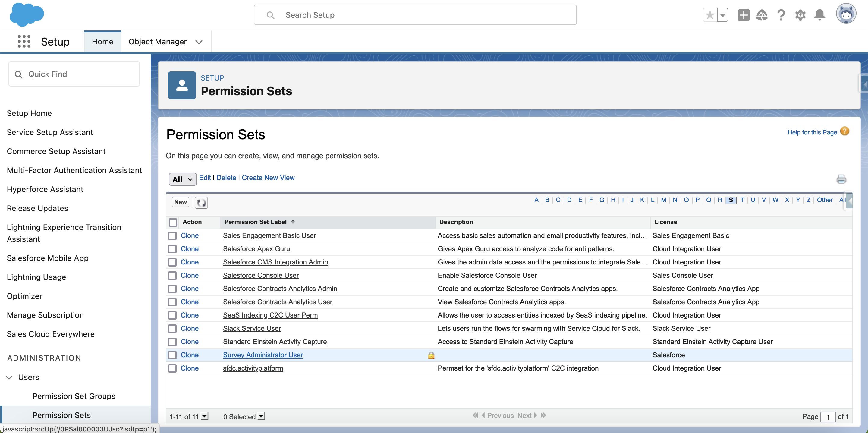Go to the first page arrows
The width and height of the screenshot is (868, 433).
pyautogui.click(x=475, y=416)
